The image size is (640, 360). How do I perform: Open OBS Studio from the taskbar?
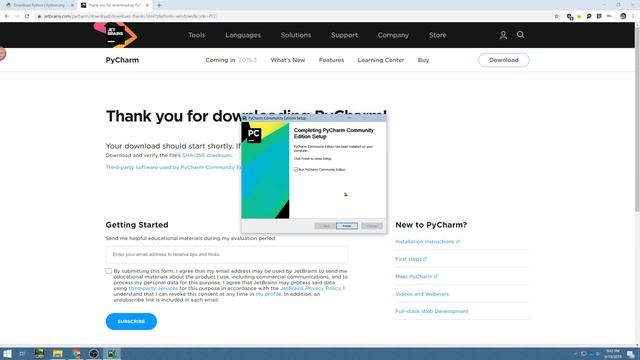tap(94, 353)
